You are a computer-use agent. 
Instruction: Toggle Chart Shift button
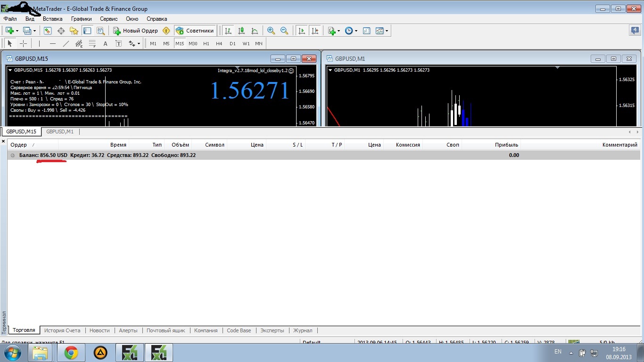pos(315,31)
